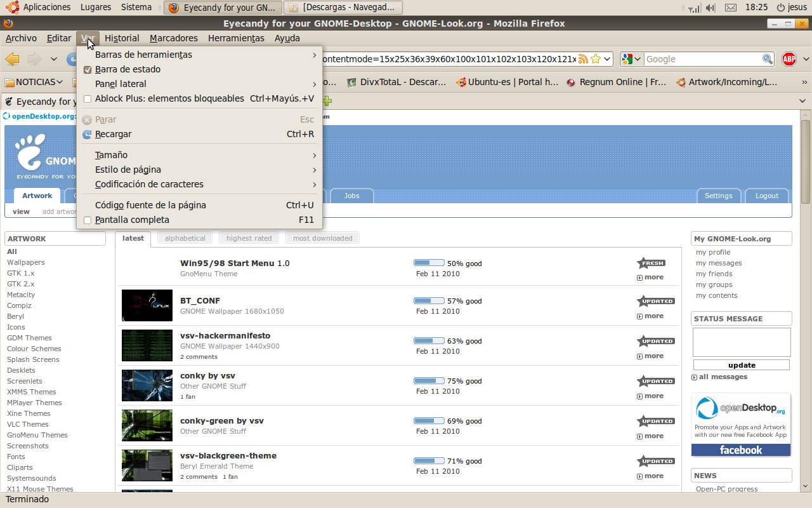The image size is (812, 508).
Task: Click the Regnum Online bookmark icon
Action: point(571,82)
